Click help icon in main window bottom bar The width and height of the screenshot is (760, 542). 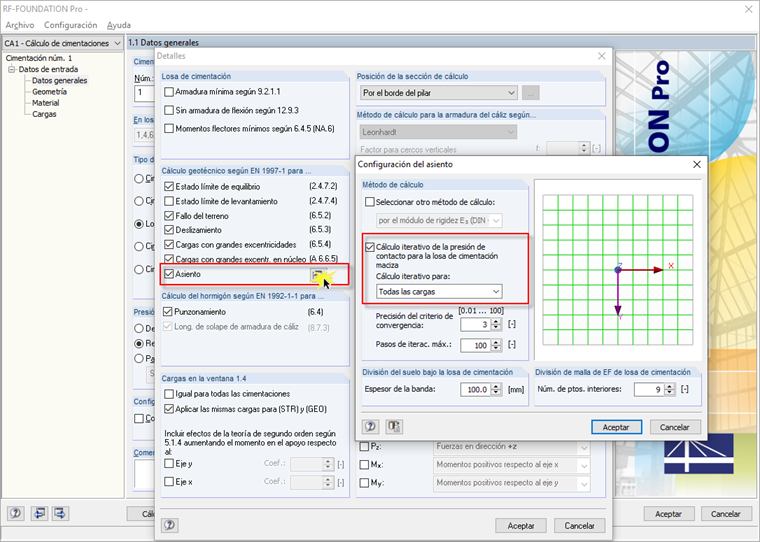coord(16,513)
